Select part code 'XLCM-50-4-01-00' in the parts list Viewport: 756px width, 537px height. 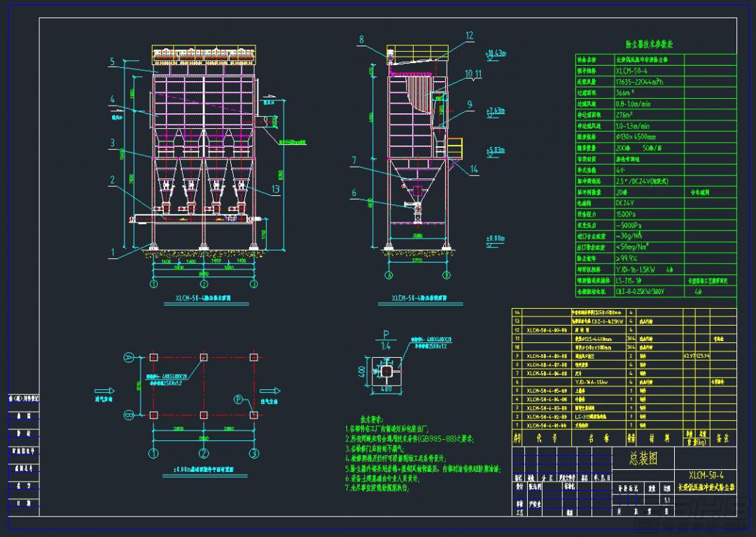point(546,425)
